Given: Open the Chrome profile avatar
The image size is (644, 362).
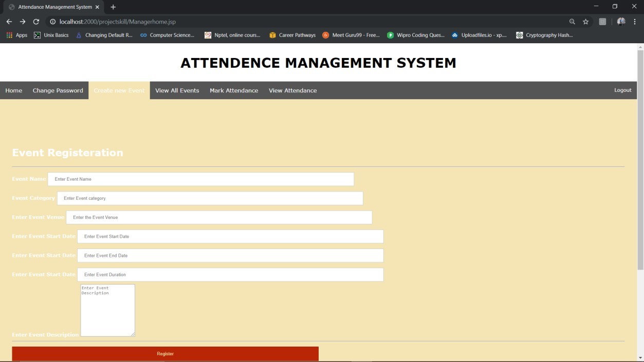Looking at the screenshot, I should click(x=621, y=22).
